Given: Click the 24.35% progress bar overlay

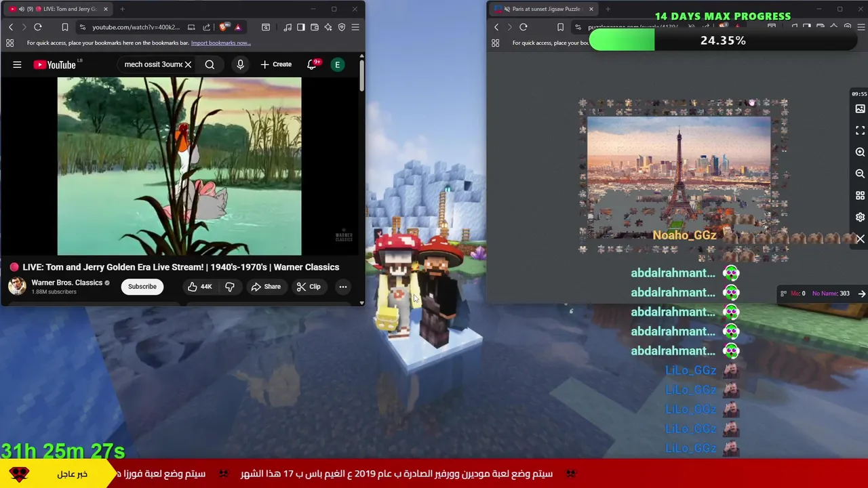Looking at the screenshot, I should pos(724,41).
